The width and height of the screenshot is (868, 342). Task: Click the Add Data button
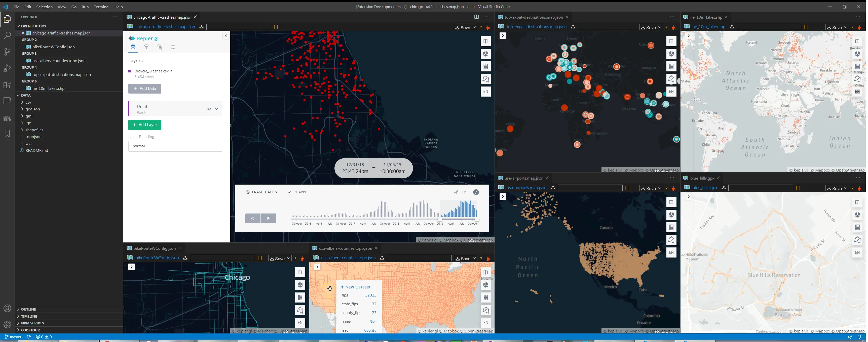pyautogui.click(x=144, y=89)
